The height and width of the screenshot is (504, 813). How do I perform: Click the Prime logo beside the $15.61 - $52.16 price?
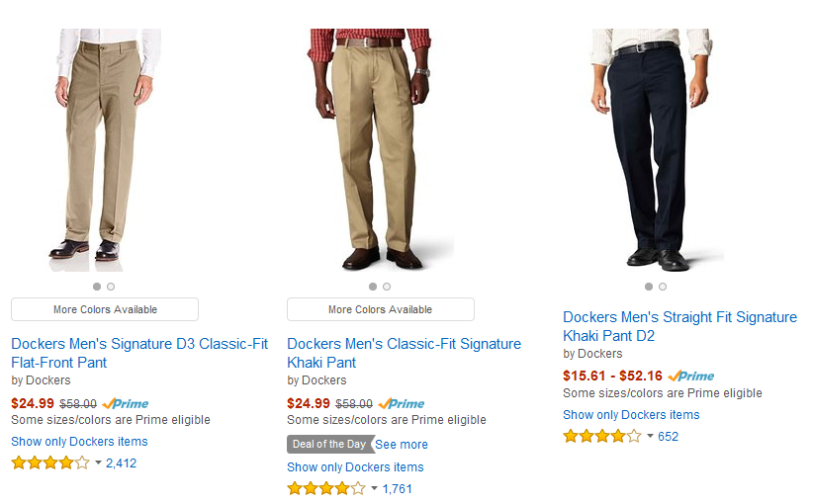(x=691, y=377)
